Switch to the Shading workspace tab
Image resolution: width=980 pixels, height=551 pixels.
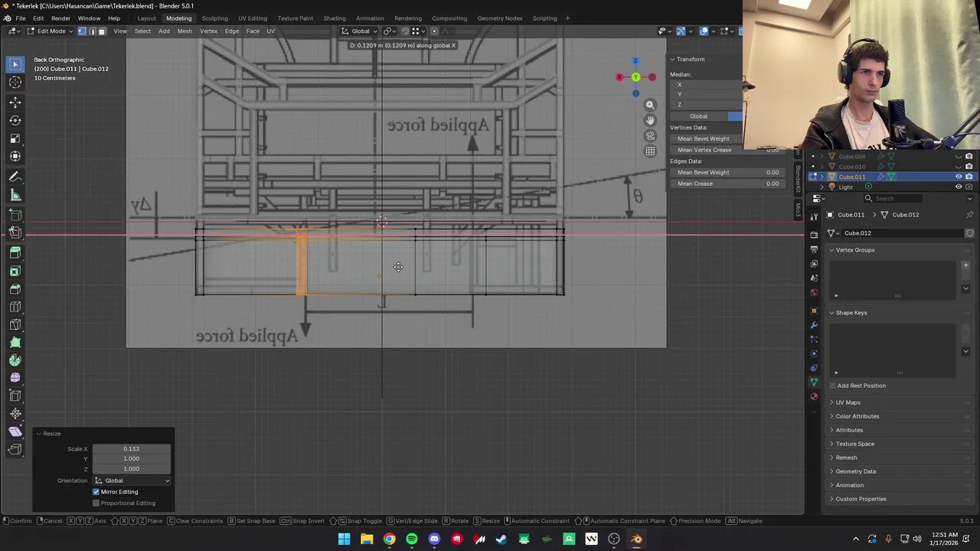click(335, 18)
